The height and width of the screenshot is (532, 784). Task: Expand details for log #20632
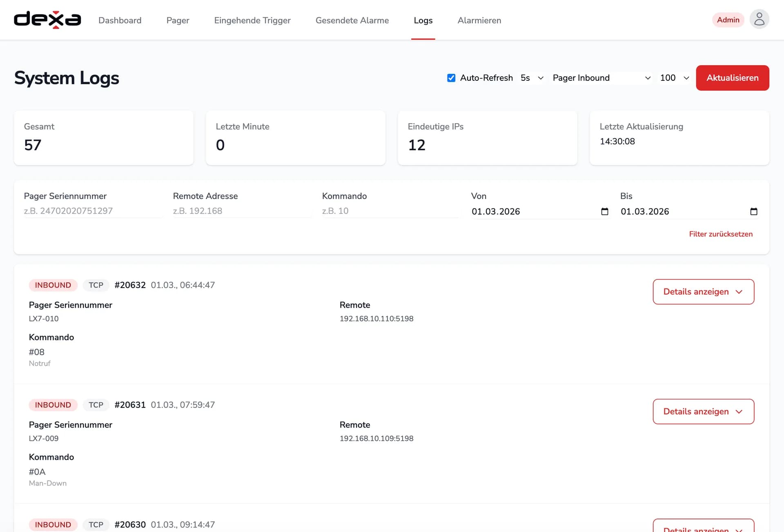coord(703,292)
